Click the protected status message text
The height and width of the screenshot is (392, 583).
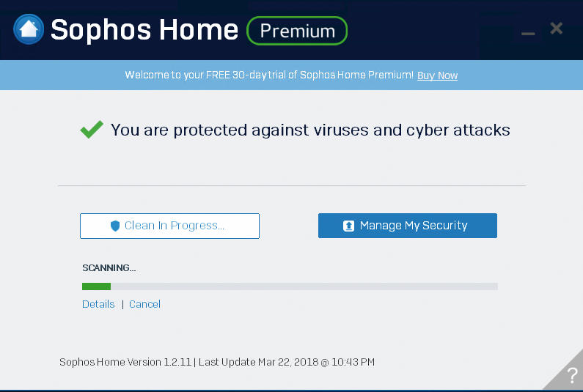310,130
